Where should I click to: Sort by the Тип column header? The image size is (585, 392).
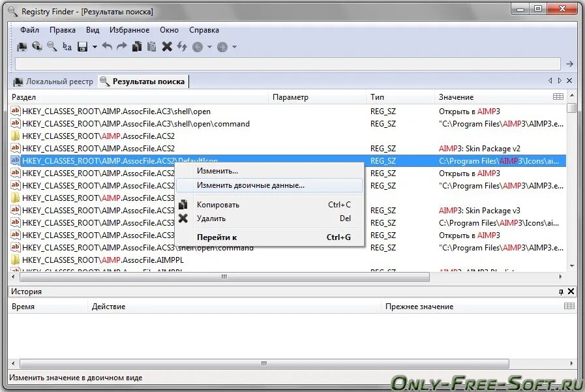pyautogui.click(x=400, y=97)
